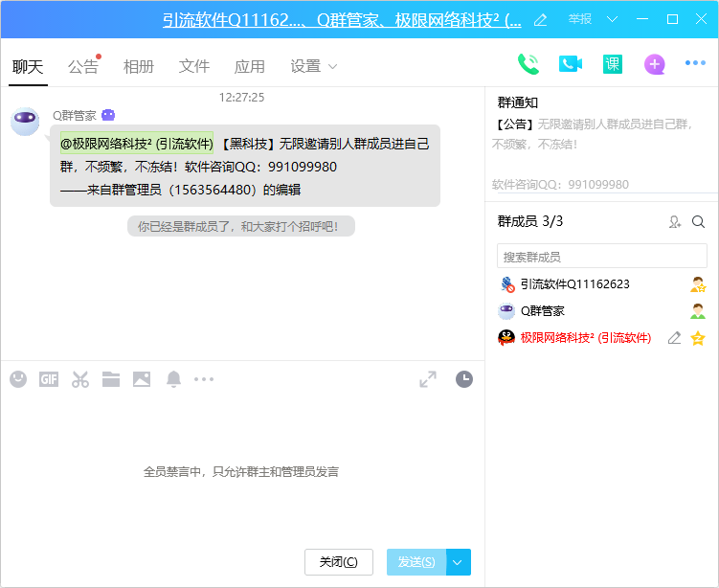Open the 公告 tab

tap(82, 66)
